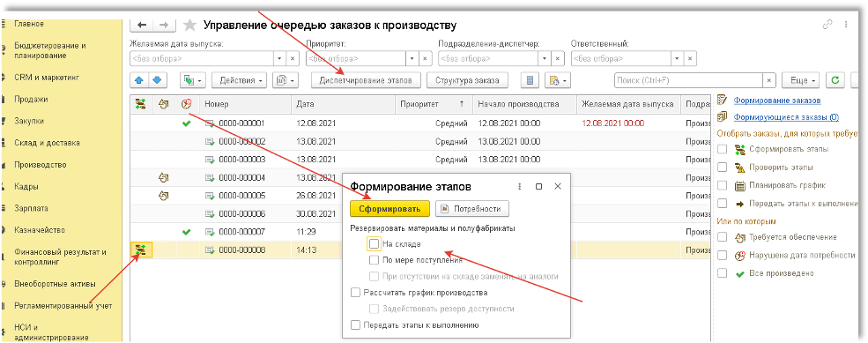Go forward with the right arrow button
This screenshot has height=343, width=868.
click(x=164, y=25)
